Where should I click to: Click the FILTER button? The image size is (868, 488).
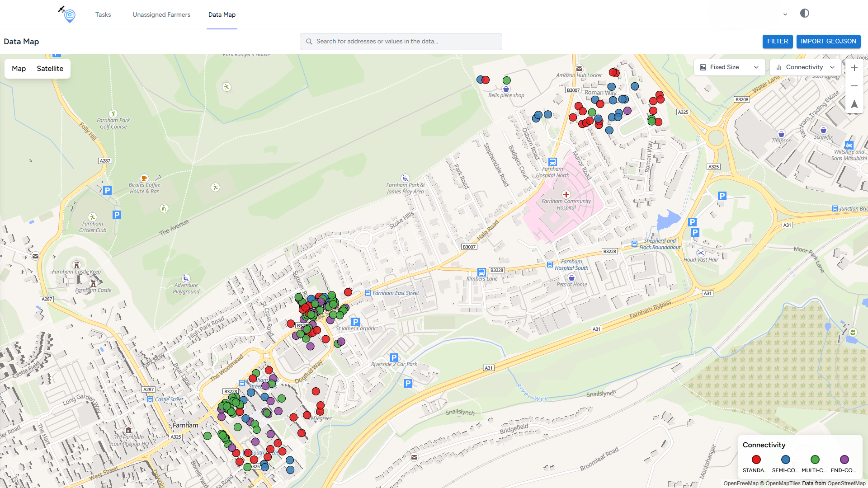777,41
